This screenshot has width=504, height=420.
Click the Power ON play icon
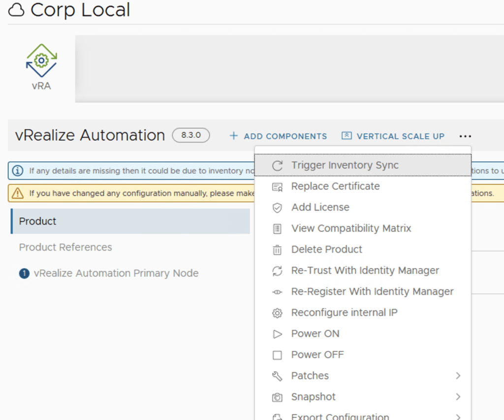click(278, 334)
